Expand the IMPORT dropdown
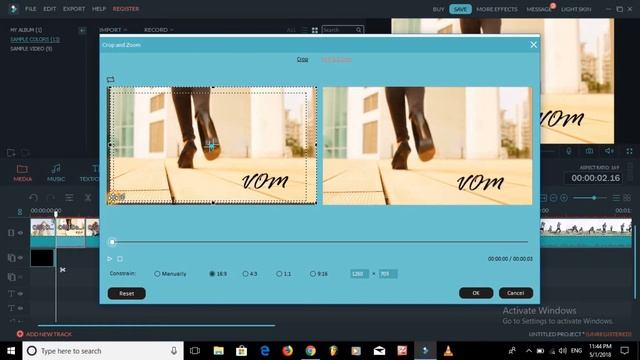The image size is (640, 360). (x=113, y=30)
